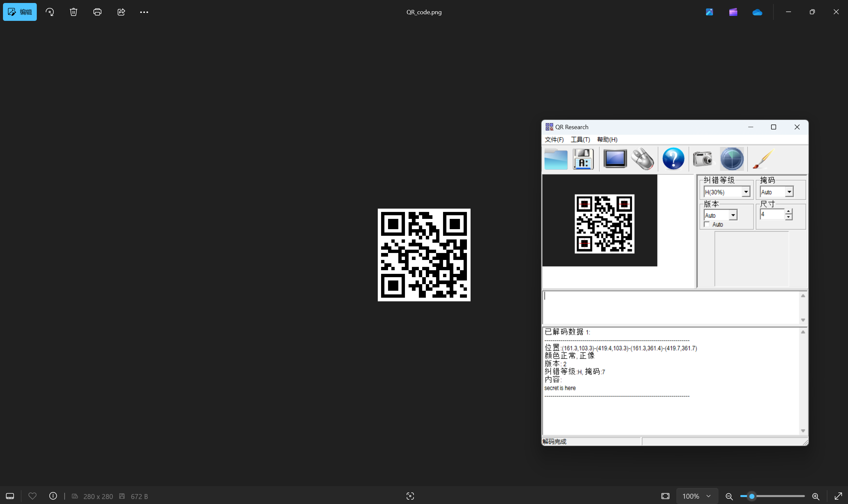Viewport: 848px width, 504px height.
Task: Click the QR Research title bar icon
Action: [x=549, y=127]
